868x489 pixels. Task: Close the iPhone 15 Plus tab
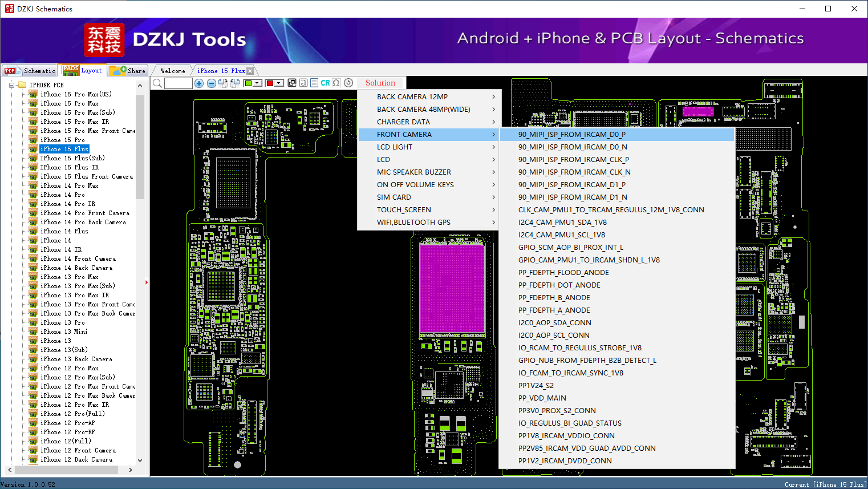[x=250, y=71]
